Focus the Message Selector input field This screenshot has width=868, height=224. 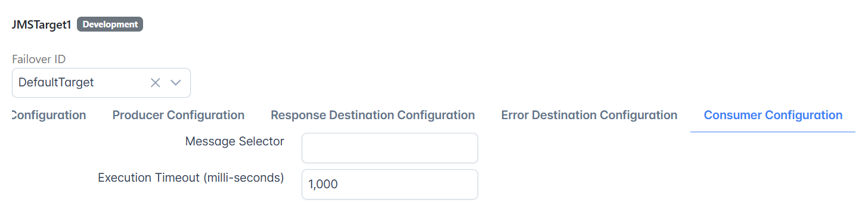pyautogui.click(x=390, y=148)
